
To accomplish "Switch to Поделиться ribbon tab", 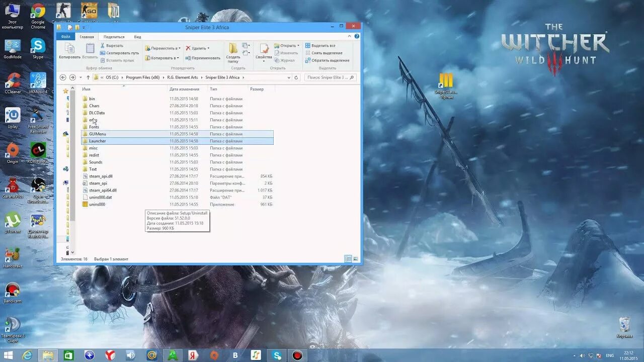I will [x=114, y=37].
